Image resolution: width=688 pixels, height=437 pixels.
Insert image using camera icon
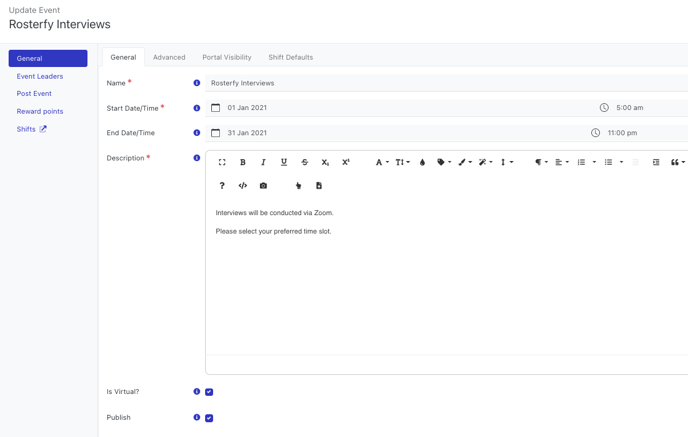[263, 186]
